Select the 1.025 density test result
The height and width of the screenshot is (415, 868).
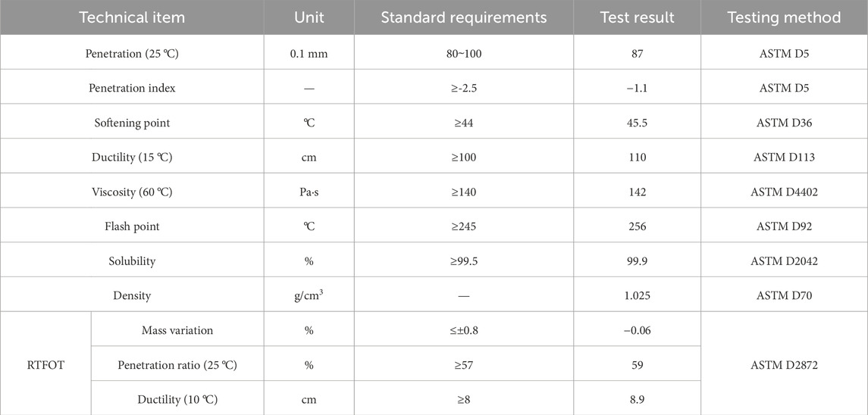[637, 295]
